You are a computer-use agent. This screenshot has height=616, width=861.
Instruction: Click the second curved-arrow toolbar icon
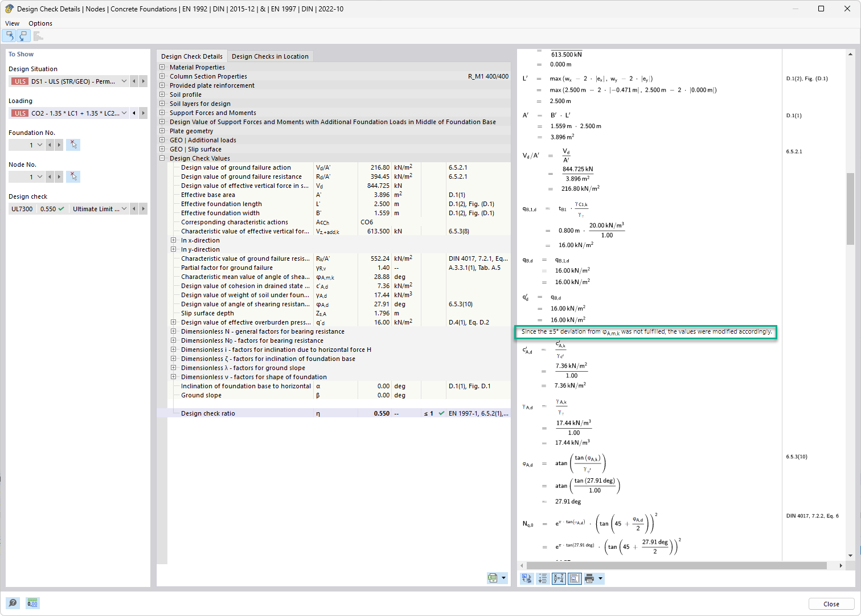(x=23, y=36)
